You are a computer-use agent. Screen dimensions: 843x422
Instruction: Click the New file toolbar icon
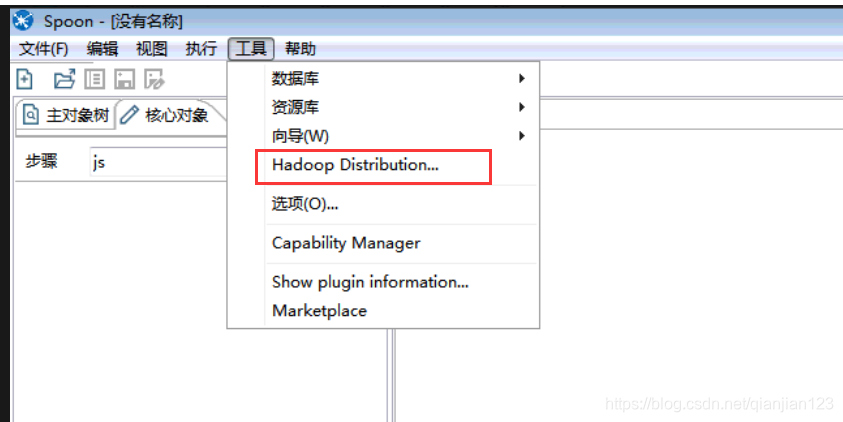(x=25, y=80)
